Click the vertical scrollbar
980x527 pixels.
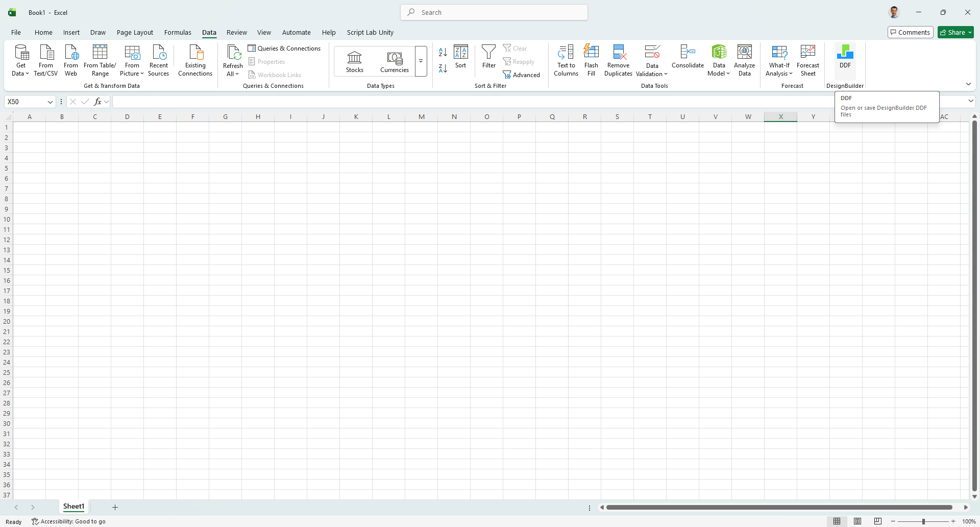pos(974,306)
